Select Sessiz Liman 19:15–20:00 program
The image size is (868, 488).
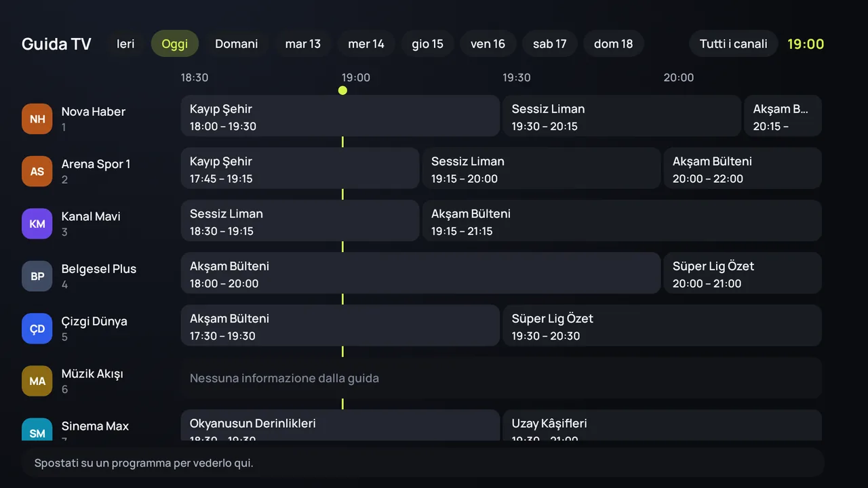[541, 168]
